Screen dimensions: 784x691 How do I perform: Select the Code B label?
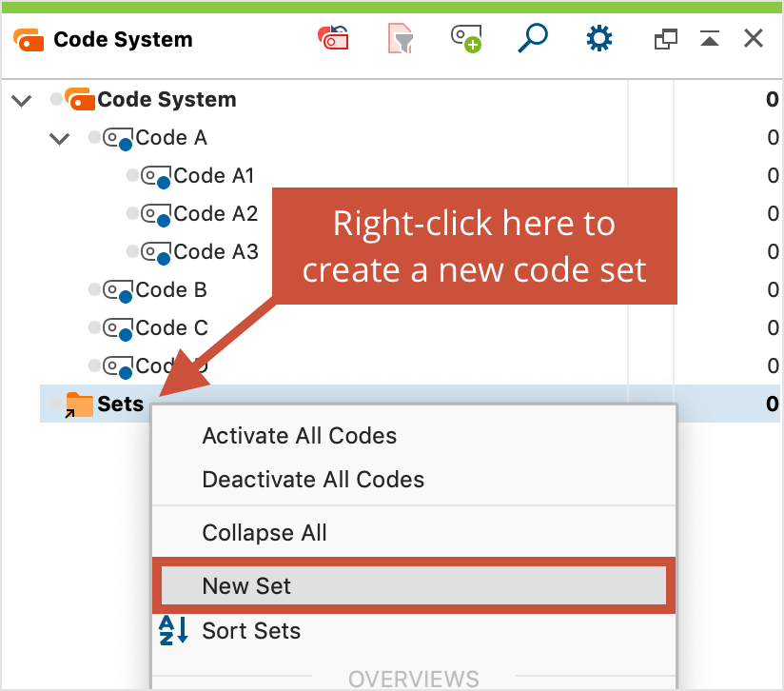pos(171,290)
